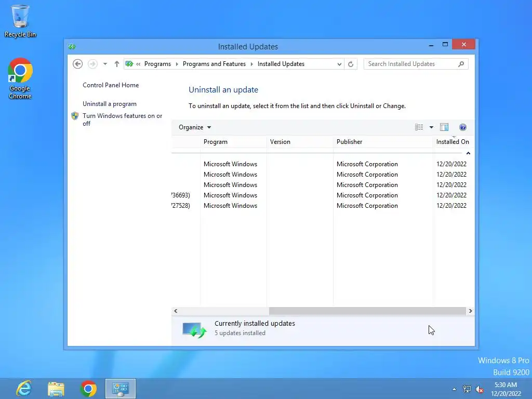This screenshot has height=399, width=532.
Task: Toggle the preview pane icon
Action: click(444, 127)
